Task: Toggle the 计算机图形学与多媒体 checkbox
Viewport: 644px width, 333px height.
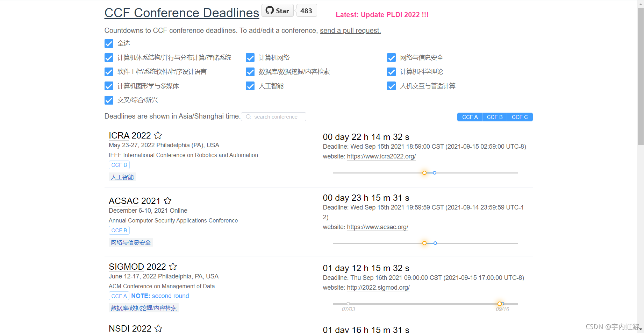Action: click(109, 86)
